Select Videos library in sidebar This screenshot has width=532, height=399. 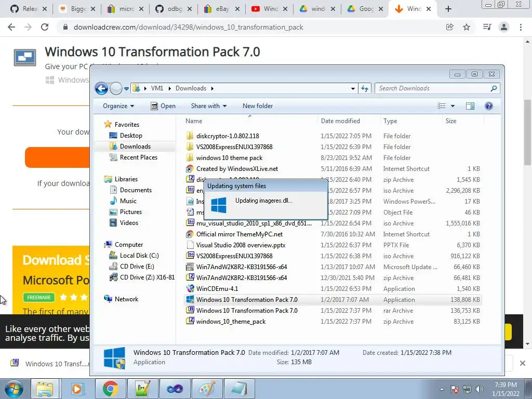[x=129, y=222]
